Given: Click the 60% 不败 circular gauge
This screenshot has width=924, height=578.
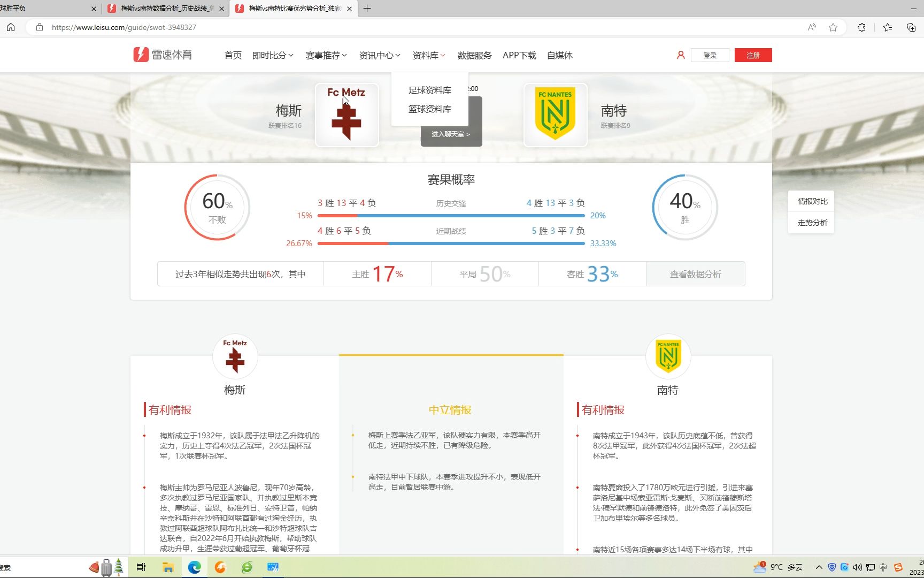Looking at the screenshot, I should click(217, 207).
